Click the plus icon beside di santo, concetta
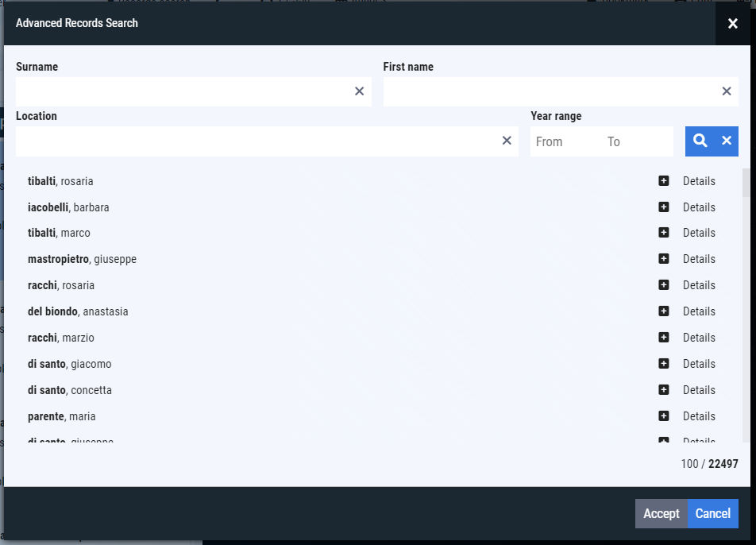The height and width of the screenshot is (545, 756). (664, 389)
